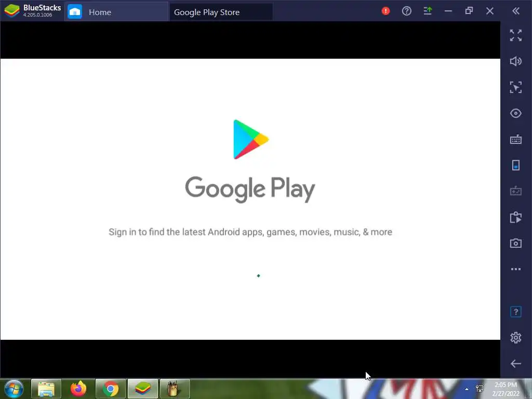Click the red notification alert icon
Image resolution: width=532 pixels, height=399 pixels.
pyautogui.click(x=385, y=11)
